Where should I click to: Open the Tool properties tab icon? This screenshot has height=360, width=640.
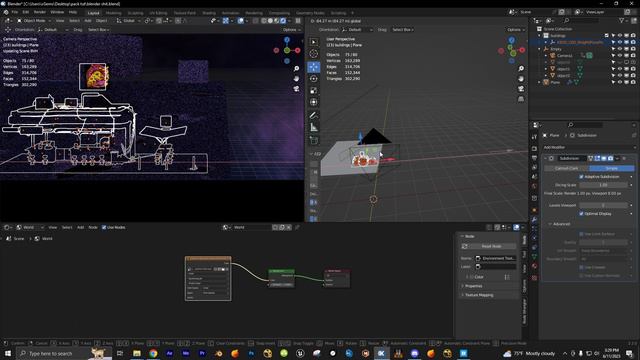click(534, 137)
